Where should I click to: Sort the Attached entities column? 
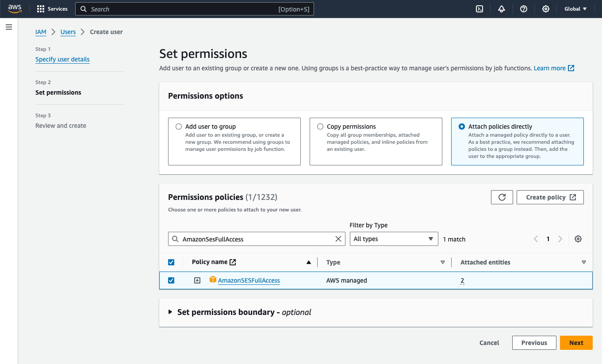point(584,262)
